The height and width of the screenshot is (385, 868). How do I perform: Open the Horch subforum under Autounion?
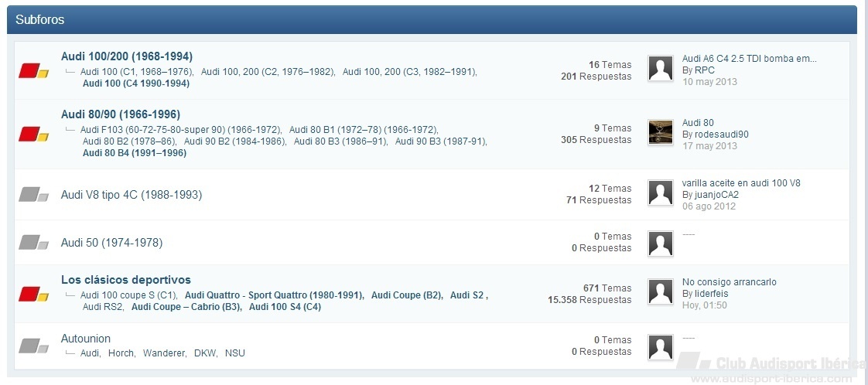[121, 353]
